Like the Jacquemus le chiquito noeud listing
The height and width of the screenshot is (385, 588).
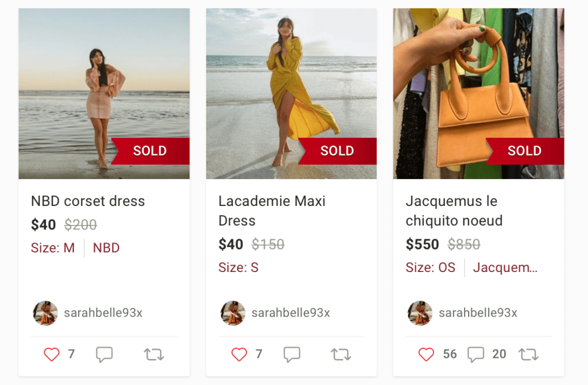click(x=426, y=355)
